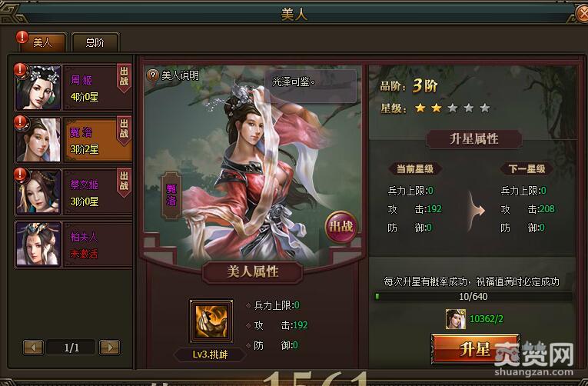
Task: Open the 美人说明 question mark help icon
Action: (153, 75)
